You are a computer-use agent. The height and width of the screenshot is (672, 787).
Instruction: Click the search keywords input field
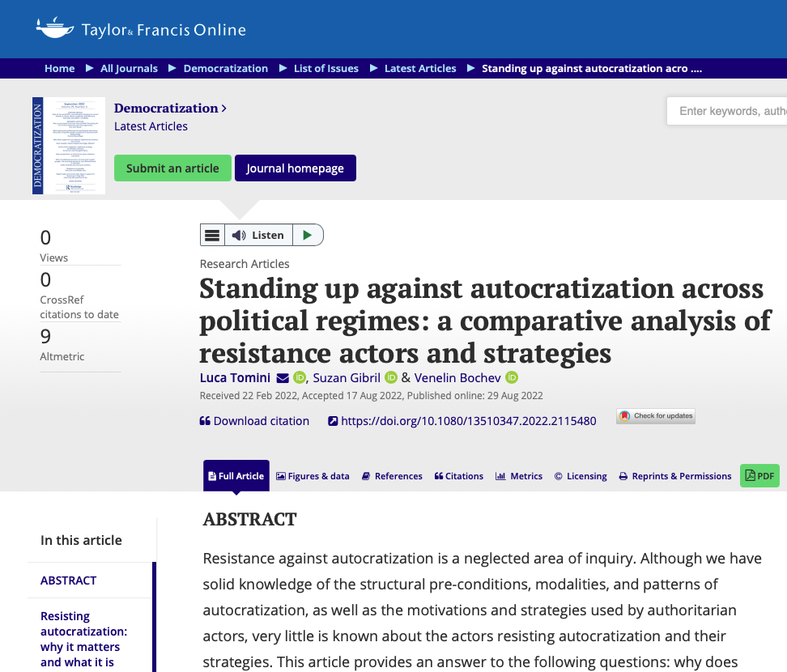(x=729, y=111)
